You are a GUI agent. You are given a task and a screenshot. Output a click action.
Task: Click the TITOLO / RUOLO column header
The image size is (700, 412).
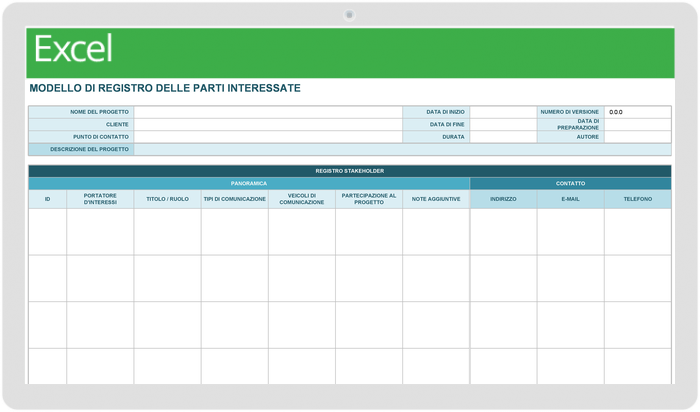(167, 199)
